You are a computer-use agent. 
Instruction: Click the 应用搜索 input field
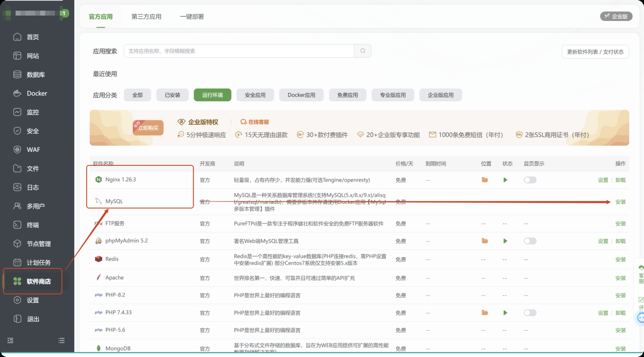(239, 51)
